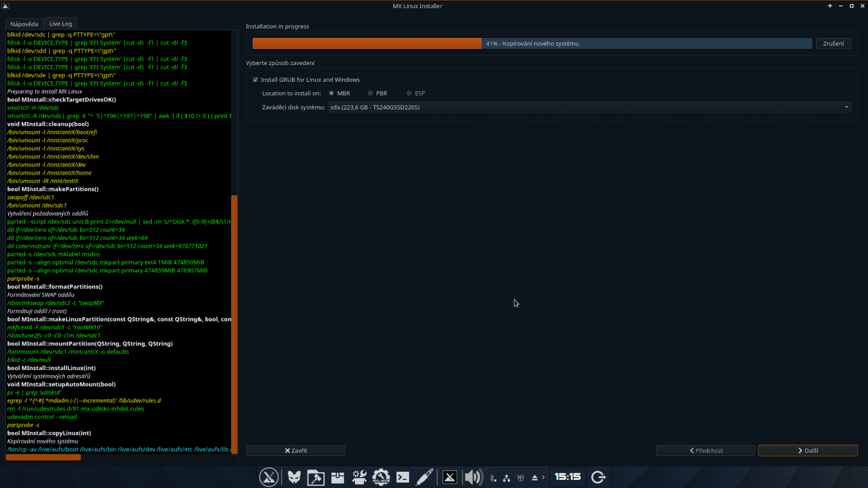Image resolution: width=868 pixels, height=488 pixels.
Task: Click the eject removable media icon
Action: [534, 477]
